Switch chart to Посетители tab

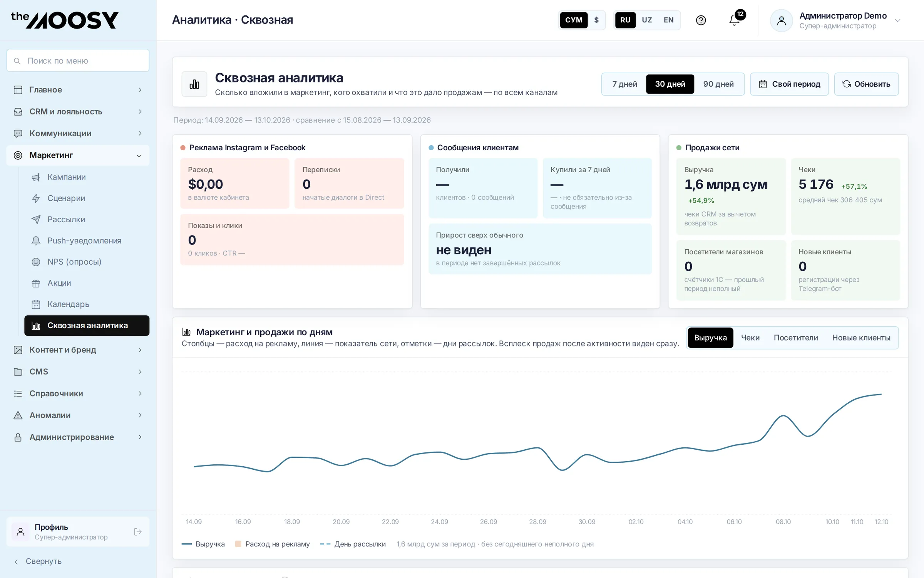(x=795, y=338)
